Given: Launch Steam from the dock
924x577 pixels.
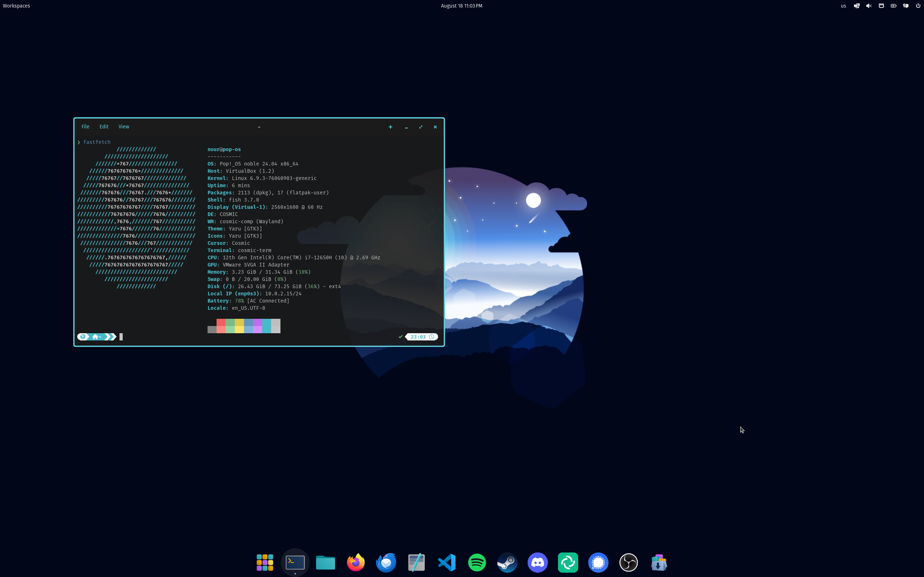Looking at the screenshot, I should point(507,562).
